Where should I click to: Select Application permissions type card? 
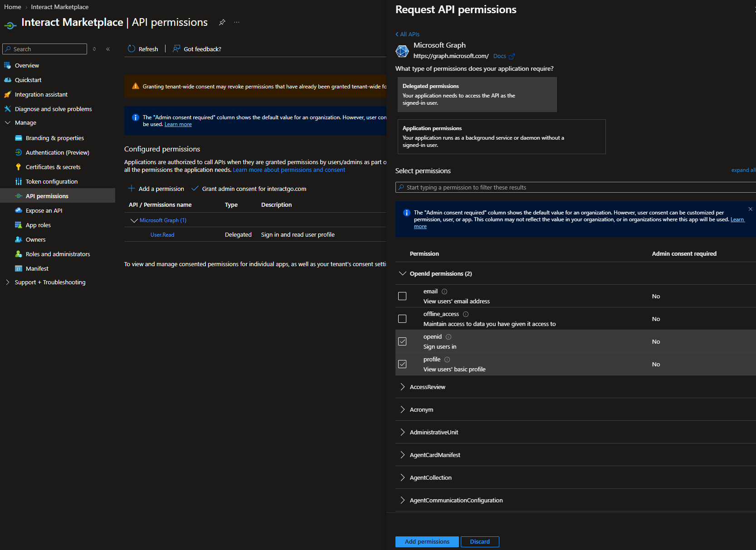tap(502, 136)
